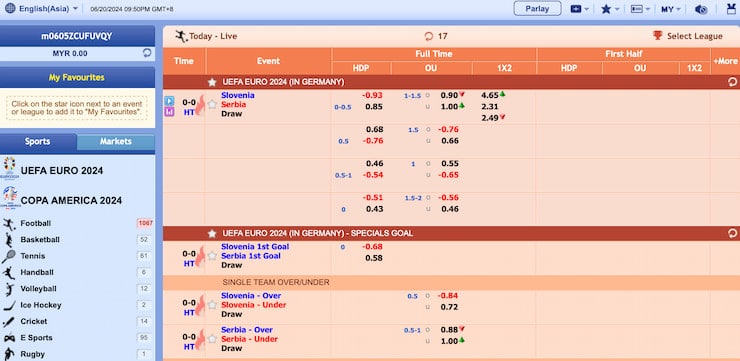Click the Cricket bat icon
740x361 pixels.
pos(8,321)
